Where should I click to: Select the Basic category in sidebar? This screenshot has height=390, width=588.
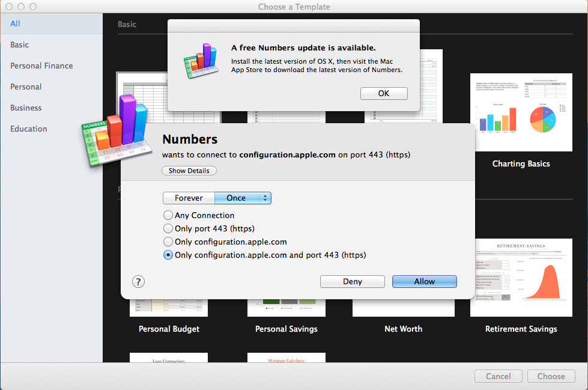[x=52, y=44]
